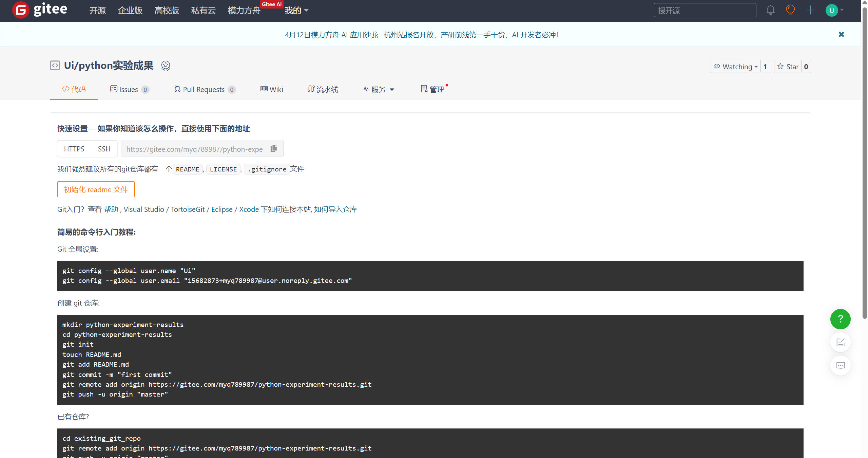The height and width of the screenshot is (458, 868).
Task: Switch clone address to SSH
Action: [x=104, y=149]
